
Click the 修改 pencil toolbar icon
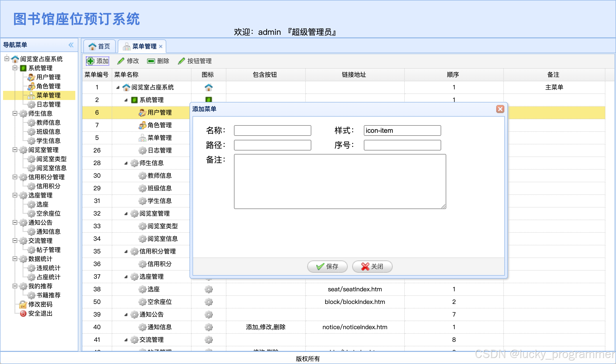pyautogui.click(x=121, y=61)
